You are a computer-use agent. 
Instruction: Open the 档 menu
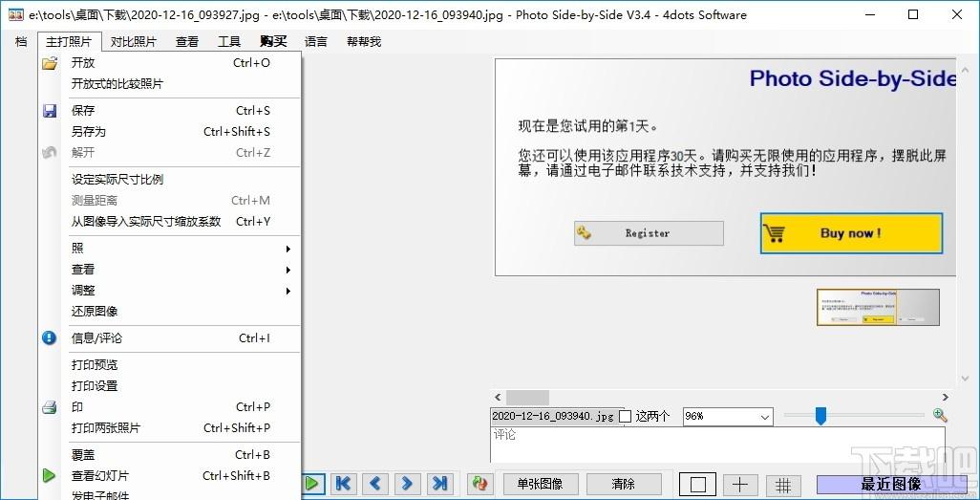click(21, 42)
